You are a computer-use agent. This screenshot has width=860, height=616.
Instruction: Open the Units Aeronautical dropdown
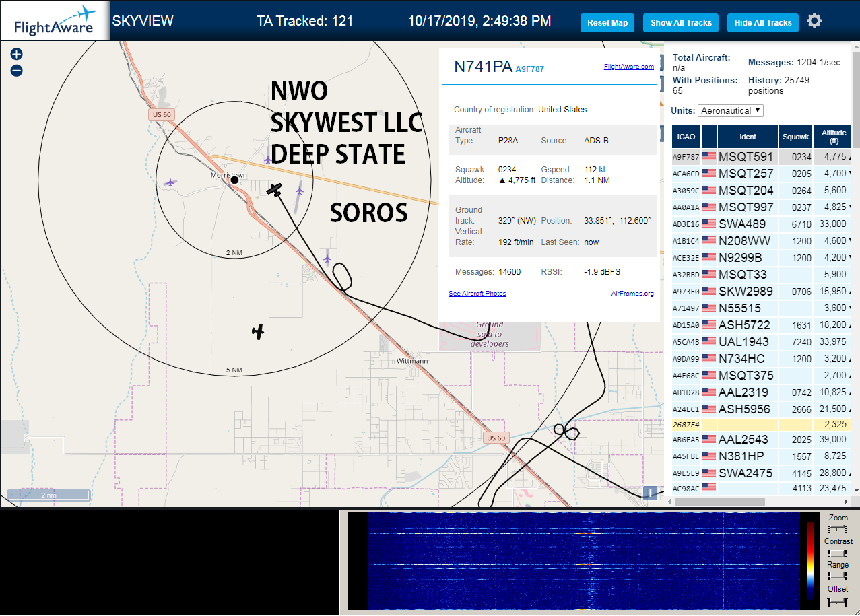pyautogui.click(x=731, y=110)
